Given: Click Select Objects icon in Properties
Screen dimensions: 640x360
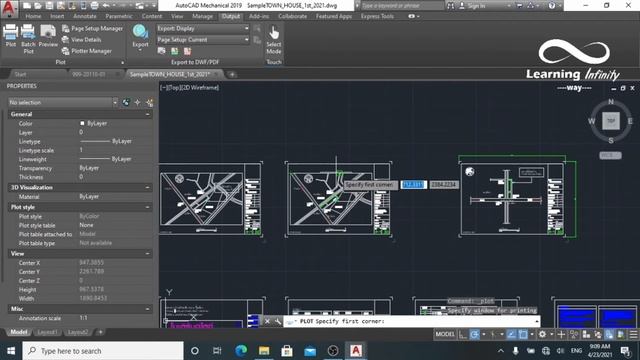Looking at the screenshot, I should click(138, 102).
